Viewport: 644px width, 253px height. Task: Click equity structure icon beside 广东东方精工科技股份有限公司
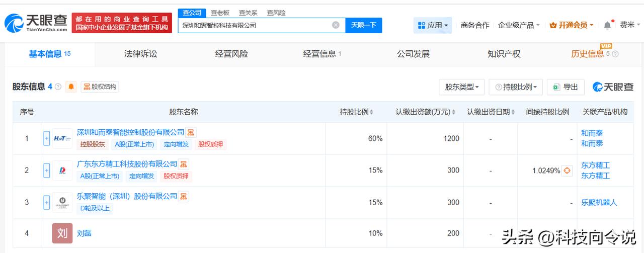click(184, 164)
